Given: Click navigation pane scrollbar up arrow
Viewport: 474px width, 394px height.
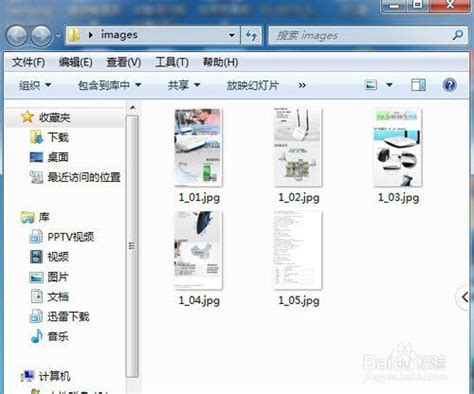Looking at the screenshot, I should click(x=133, y=107).
